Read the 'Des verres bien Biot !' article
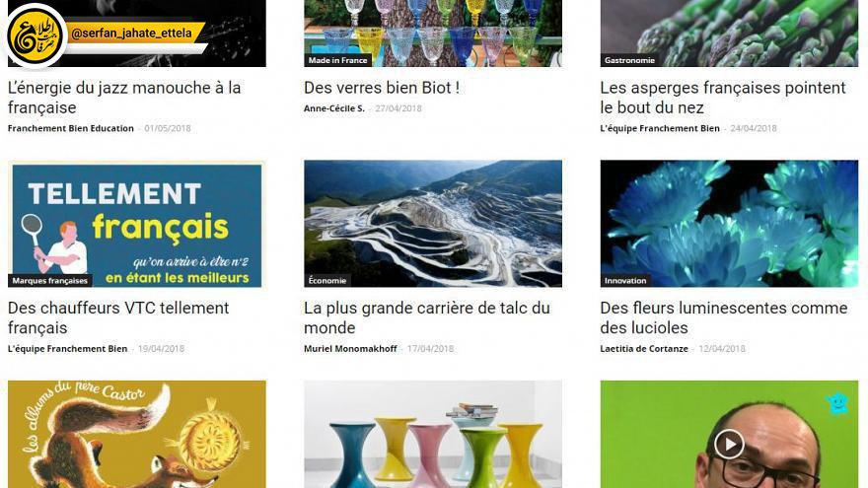 coord(382,88)
